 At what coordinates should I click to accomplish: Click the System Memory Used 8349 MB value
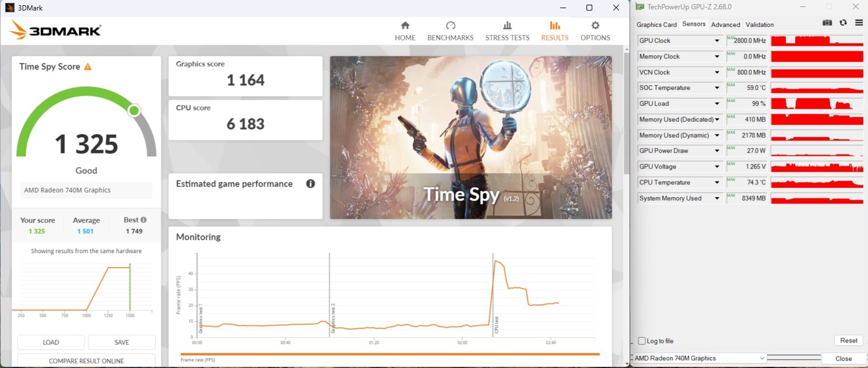point(747,198)
